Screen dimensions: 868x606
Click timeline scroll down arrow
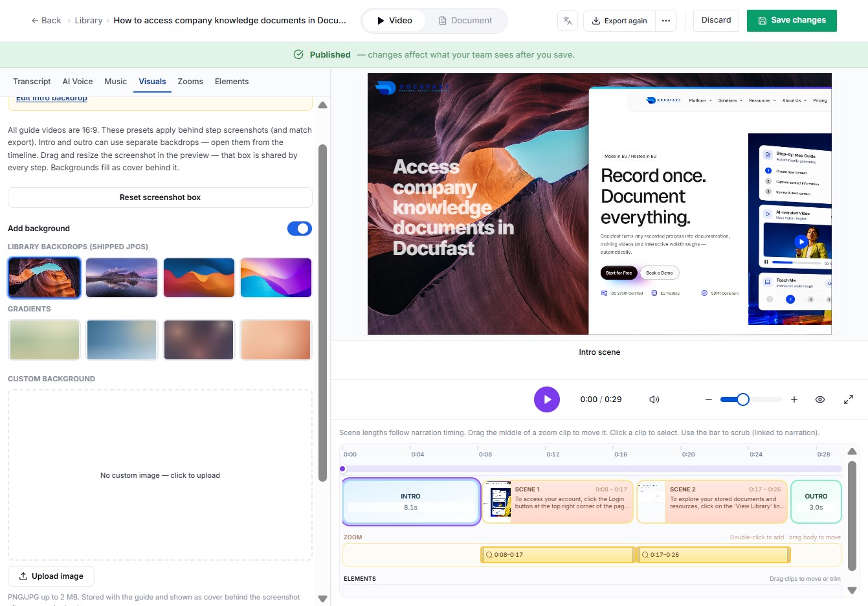pyautogui.click(x=852, y=590)
